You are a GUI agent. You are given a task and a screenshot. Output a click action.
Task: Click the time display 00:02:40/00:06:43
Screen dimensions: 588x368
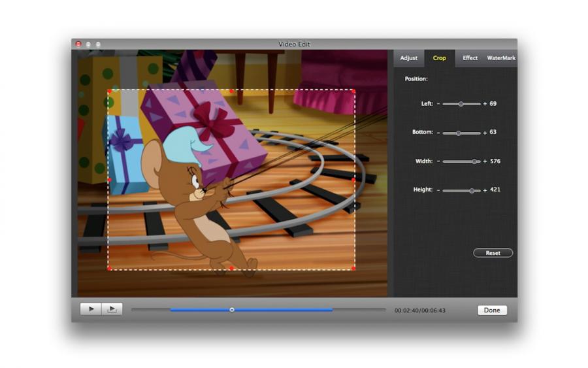[x=420, y=310]
